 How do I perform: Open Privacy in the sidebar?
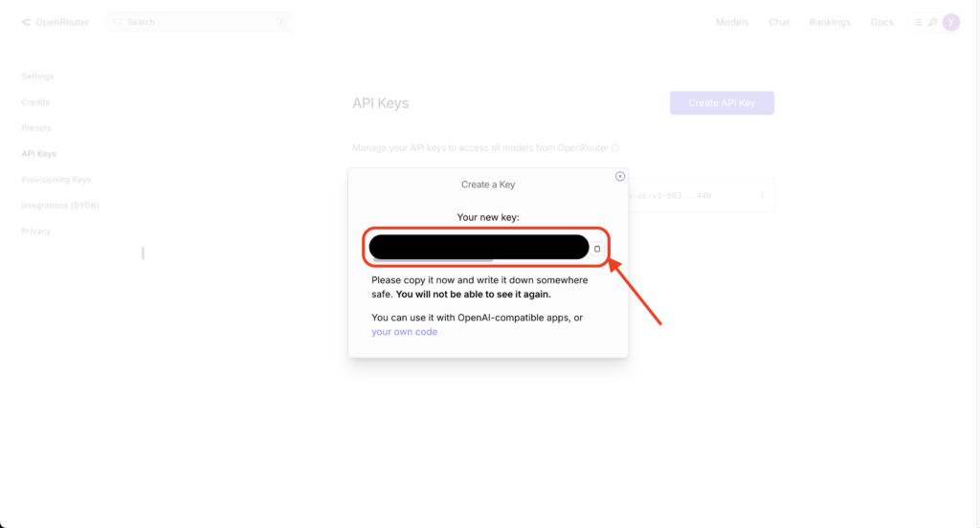point(35,231)
